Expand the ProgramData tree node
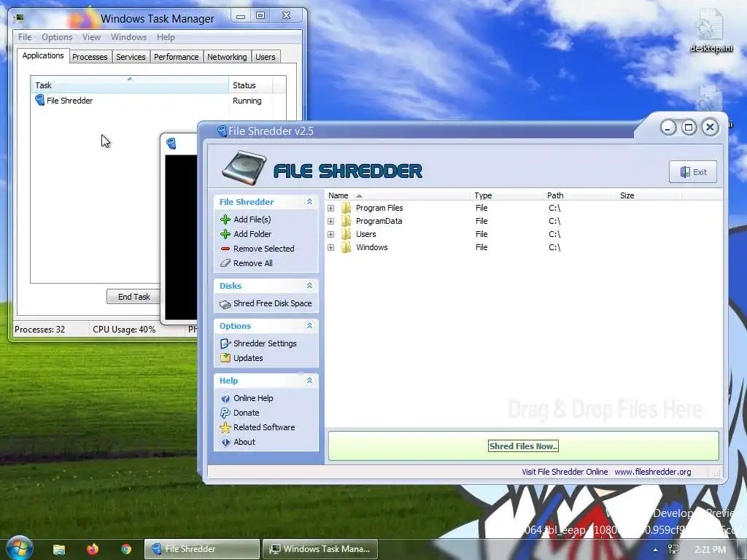 330,222
